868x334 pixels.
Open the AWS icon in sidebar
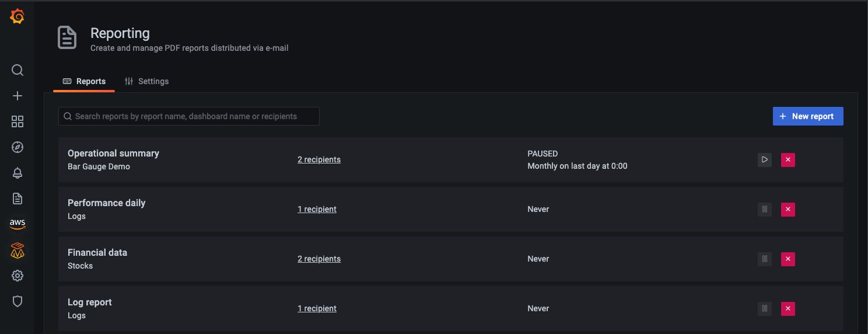point(17,224)
